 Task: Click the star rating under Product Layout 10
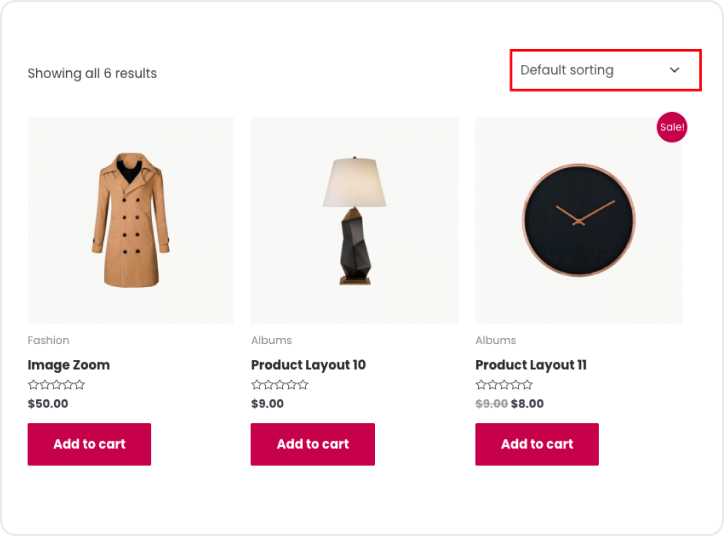pyautogui.click(x=280, y=385)
